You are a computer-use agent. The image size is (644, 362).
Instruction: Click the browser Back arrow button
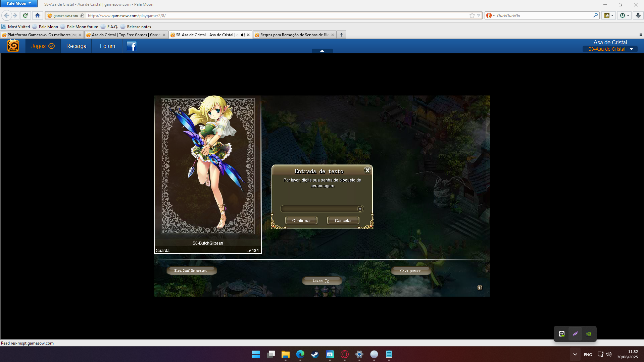6,15
